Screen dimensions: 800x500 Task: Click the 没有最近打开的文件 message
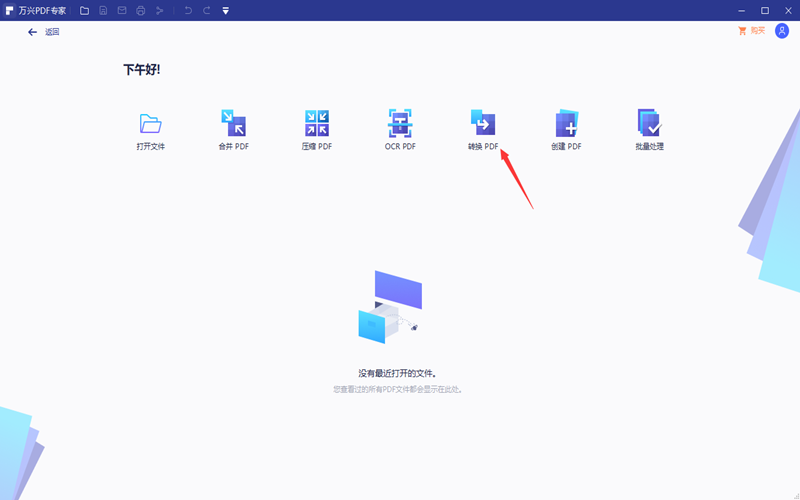397,373
